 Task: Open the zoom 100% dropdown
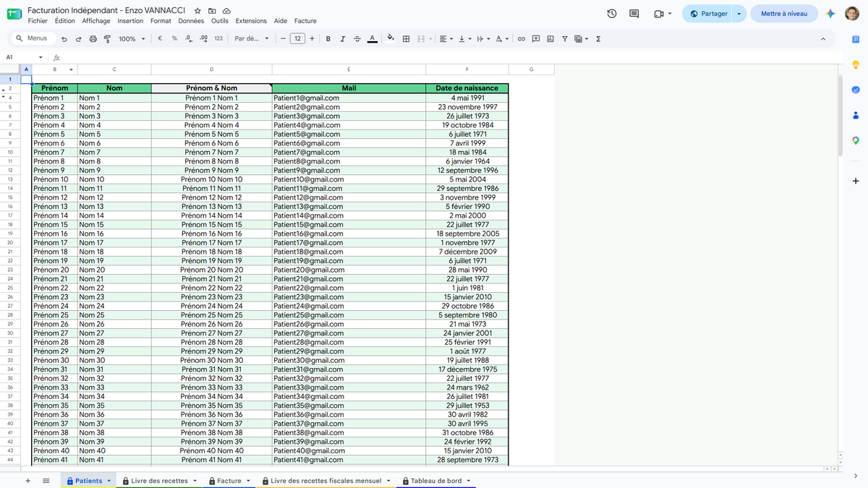point(131,38)
